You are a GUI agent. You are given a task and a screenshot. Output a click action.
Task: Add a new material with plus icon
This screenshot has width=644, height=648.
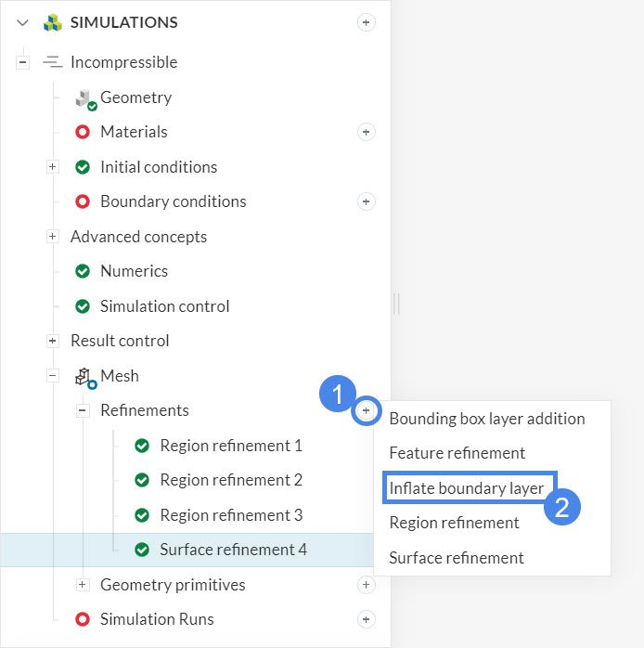pyautogui.click(x=367, y=132)
